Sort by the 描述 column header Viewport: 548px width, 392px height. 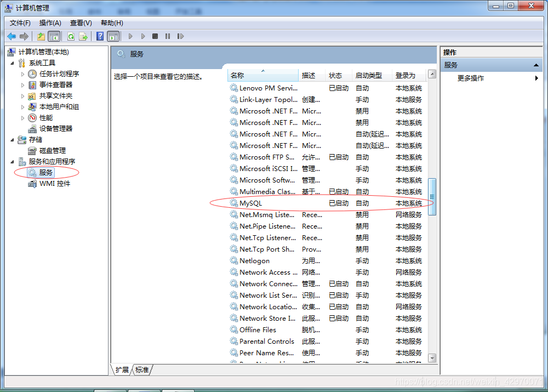pos(312,75)
